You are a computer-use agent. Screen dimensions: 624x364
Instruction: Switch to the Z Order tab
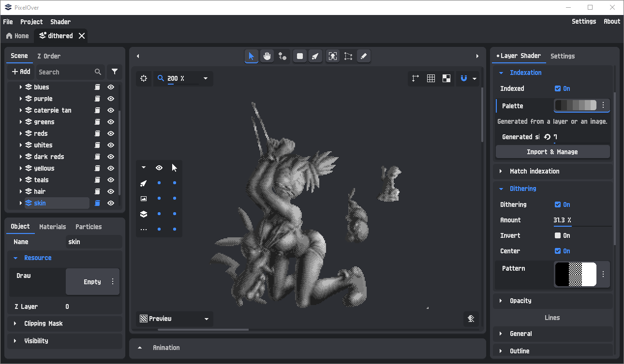[x=49, y=56]
